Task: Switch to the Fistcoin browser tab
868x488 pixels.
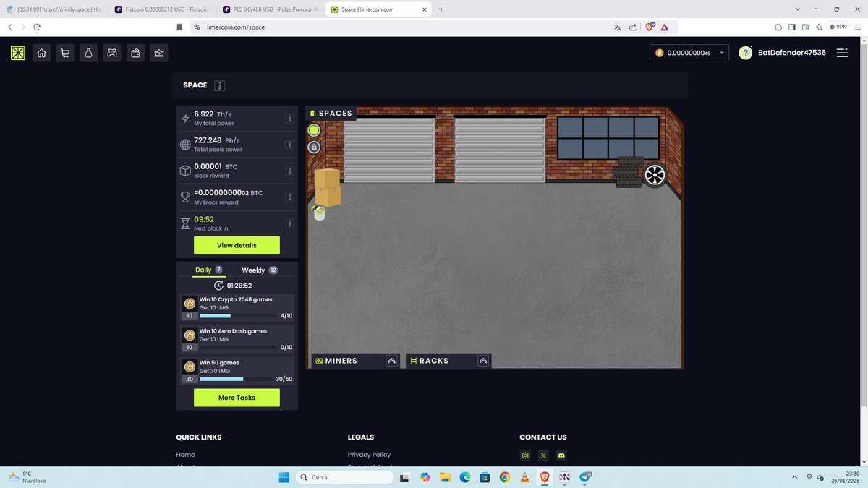Action: tap(163, 9)
